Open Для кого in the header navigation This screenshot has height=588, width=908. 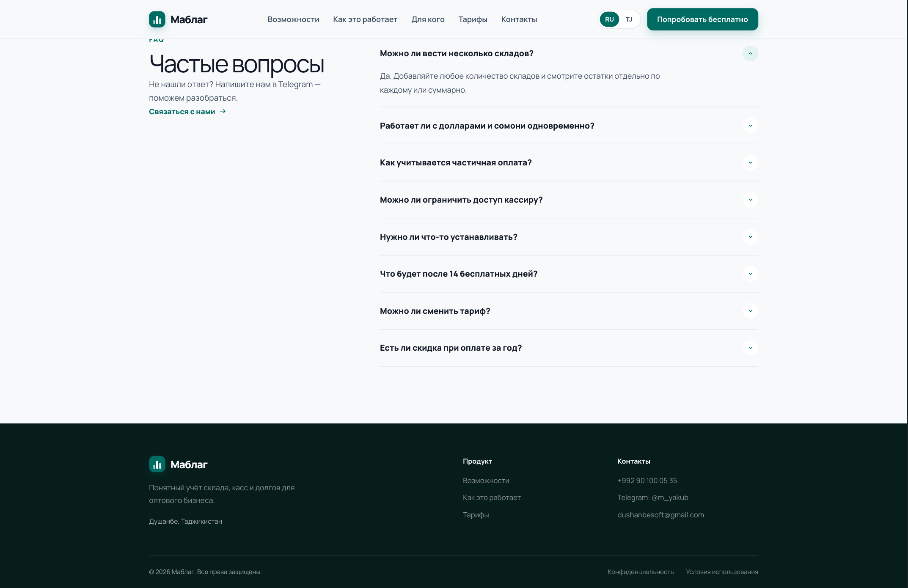(428, 19)
